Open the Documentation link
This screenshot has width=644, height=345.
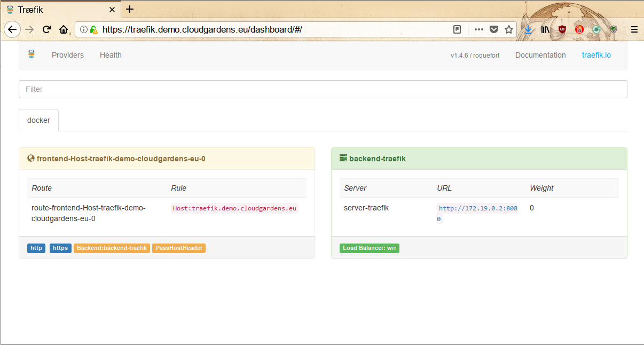[x=540, y=55]
